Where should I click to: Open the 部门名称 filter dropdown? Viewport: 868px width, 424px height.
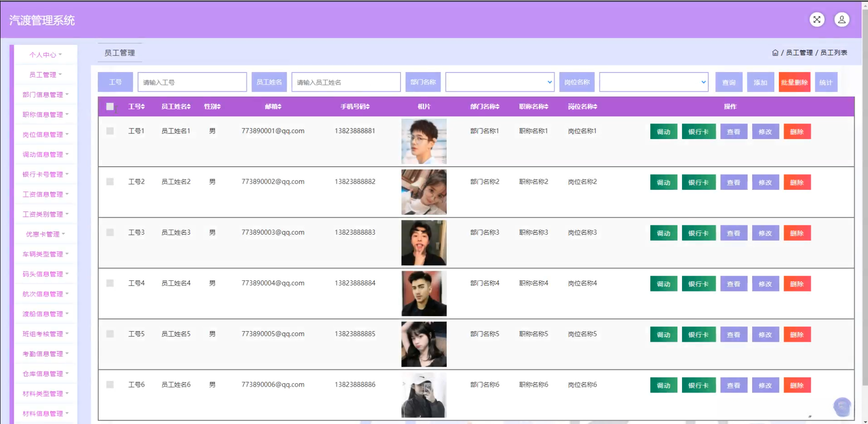click(x=500, y=82)
